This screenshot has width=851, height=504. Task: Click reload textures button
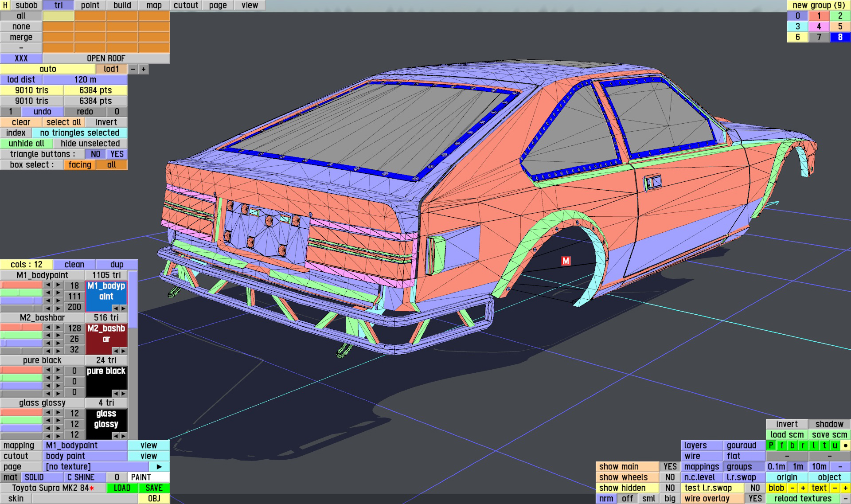coord(803,499)
